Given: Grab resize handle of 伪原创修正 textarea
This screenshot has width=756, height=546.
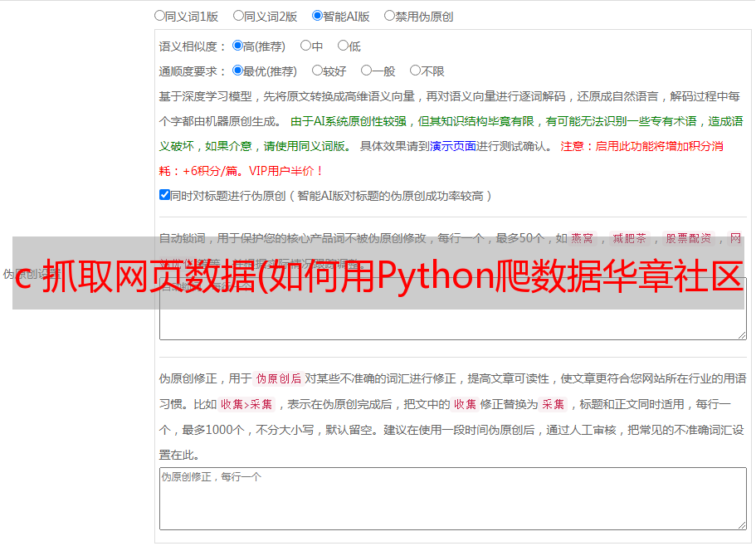Looking at the screenshot, I should click(x=742, y=524).
